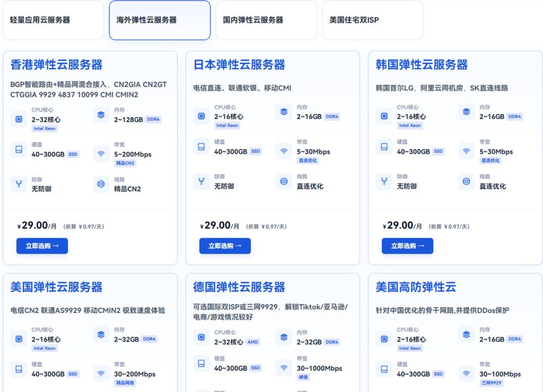543x392 pixels.
Task: Click the globe route icon in the 韩国 card
Action: tap(467, 181)
